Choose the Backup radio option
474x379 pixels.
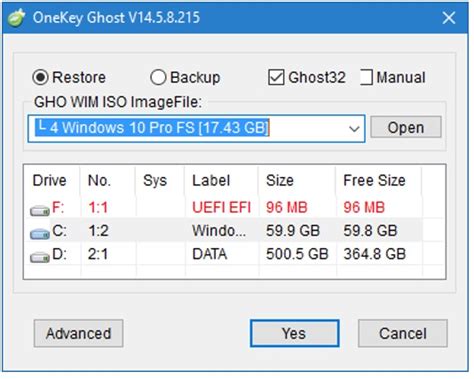(158, 77)
